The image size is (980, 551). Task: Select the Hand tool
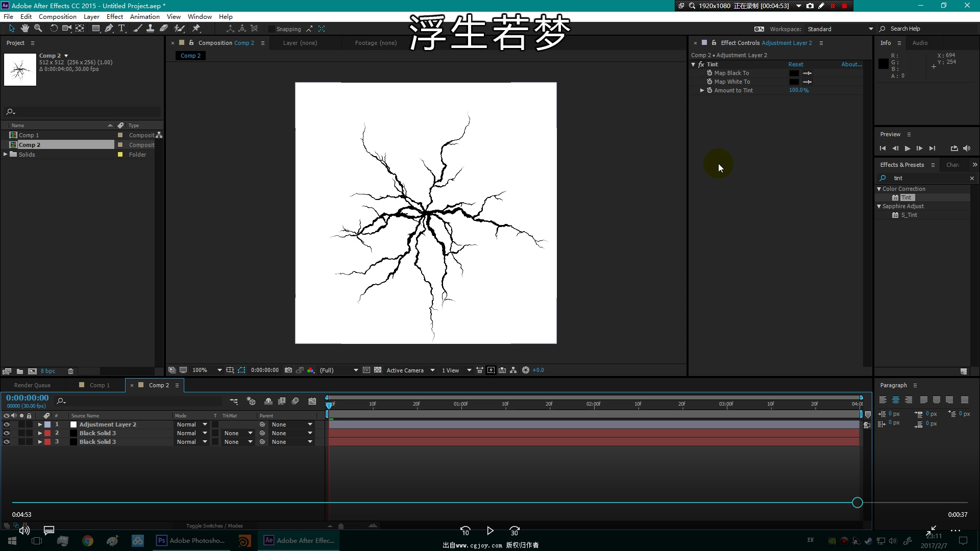click(x=24, y=29)
